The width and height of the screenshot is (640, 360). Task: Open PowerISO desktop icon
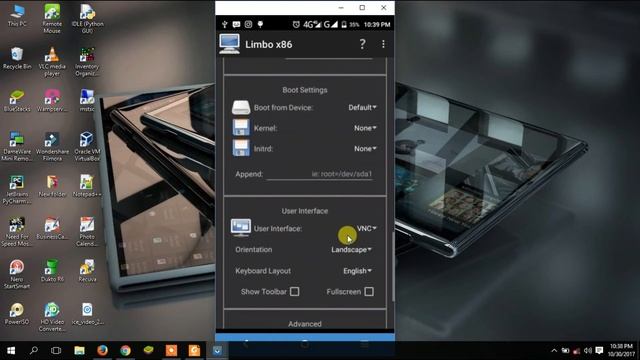pyautogui.click(x=17, y=313)
